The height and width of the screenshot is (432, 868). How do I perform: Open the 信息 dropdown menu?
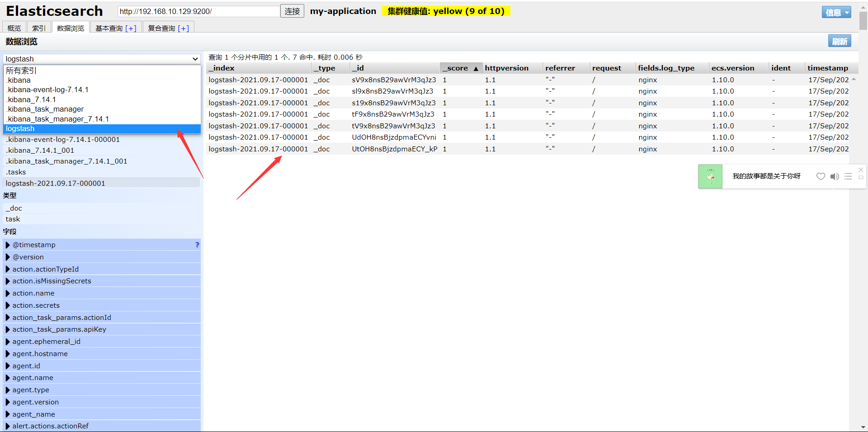point(836,12)
